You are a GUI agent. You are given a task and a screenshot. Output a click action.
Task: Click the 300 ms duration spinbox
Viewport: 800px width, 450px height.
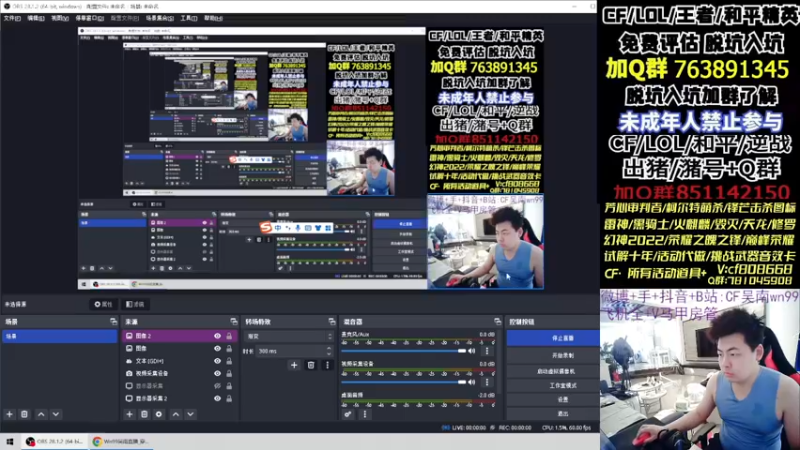coord(294,351)
